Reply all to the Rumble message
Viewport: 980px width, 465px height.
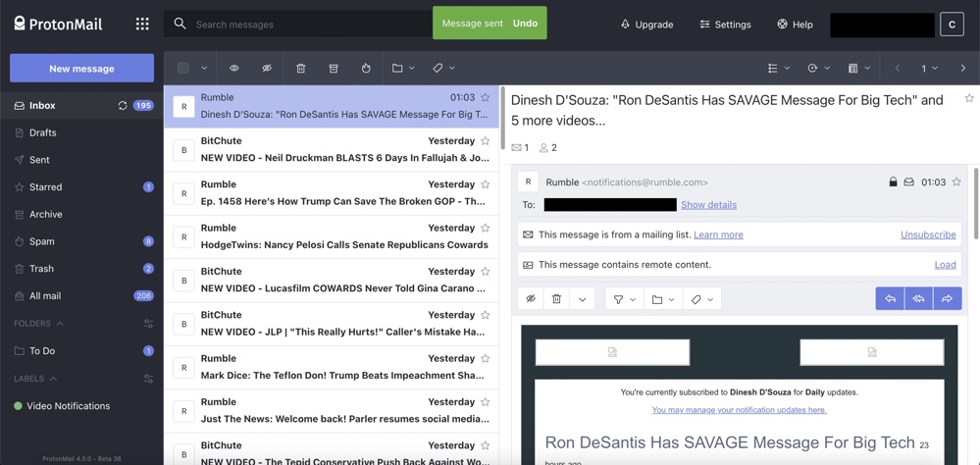coord(919,299)
